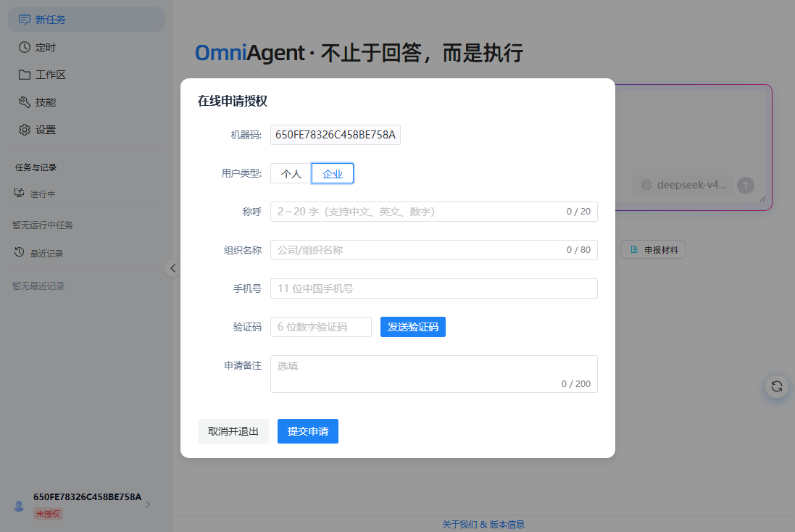This screenshot has height=532, width=795.
Task: Click the 取消并退出 button
Action: pyautogui.click(x=233, y=431)
